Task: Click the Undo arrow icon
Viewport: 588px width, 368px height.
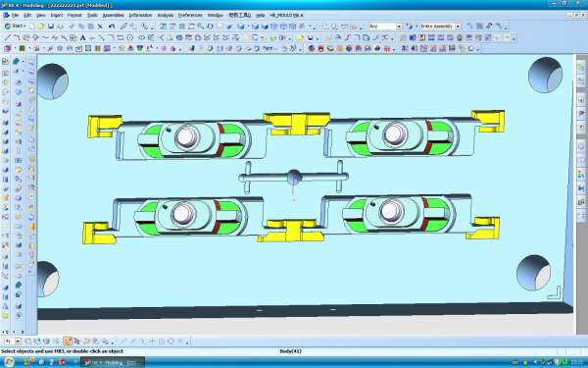Action: point(112,26)
